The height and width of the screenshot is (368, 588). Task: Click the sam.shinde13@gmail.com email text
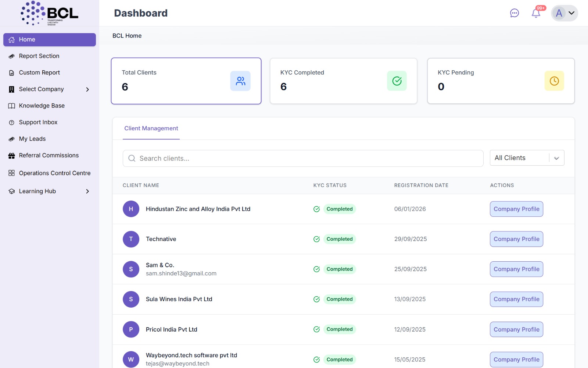[x=181, y=273]
